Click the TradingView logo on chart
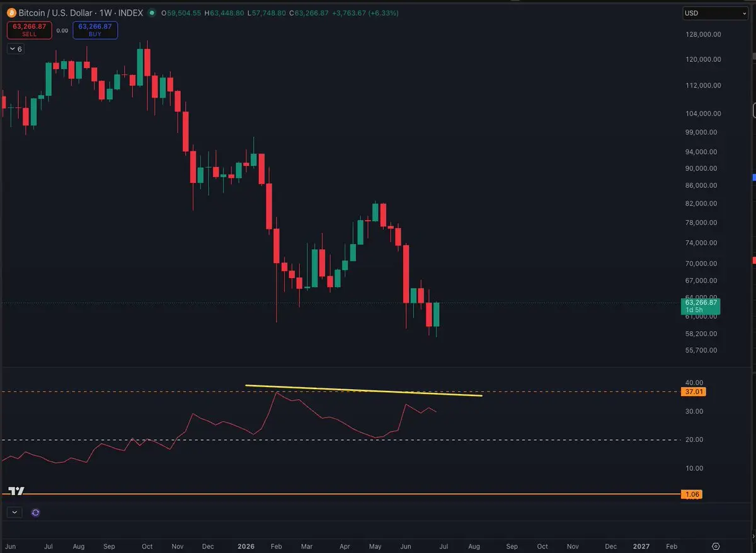Image resolution: width=756 pixels, height=553 pixels. [x=16, y=491]
